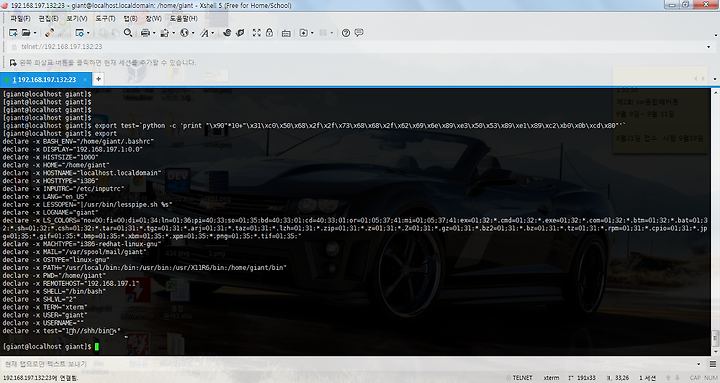Expand the session properties dropdown arrow
This screenshot has height=383, width=720.
click(x=88, y=33)
